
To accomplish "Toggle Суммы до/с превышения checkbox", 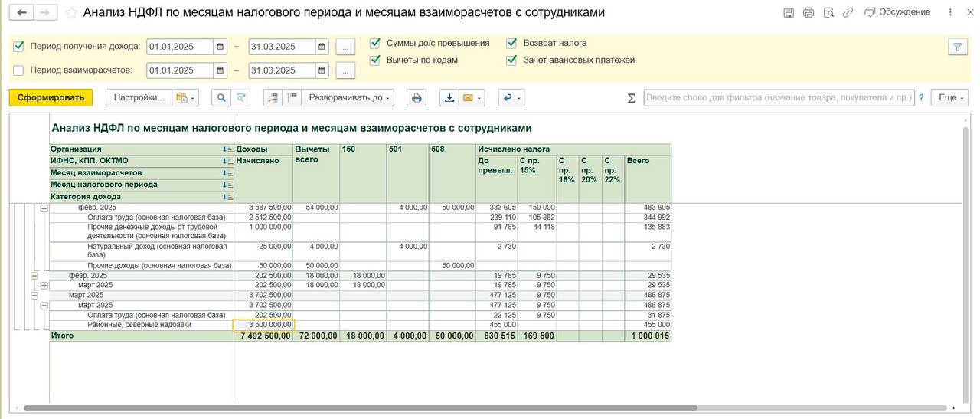I will pos(375,43).
